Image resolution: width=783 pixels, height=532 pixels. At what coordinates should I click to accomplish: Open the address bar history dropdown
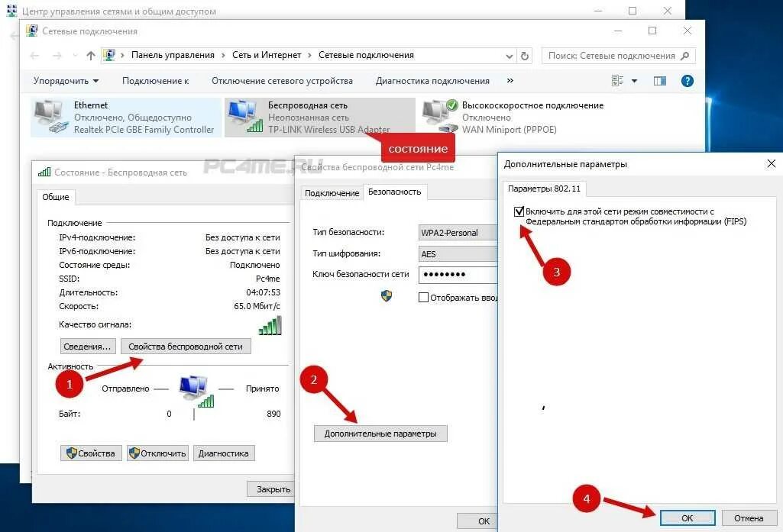pos(510,56)
